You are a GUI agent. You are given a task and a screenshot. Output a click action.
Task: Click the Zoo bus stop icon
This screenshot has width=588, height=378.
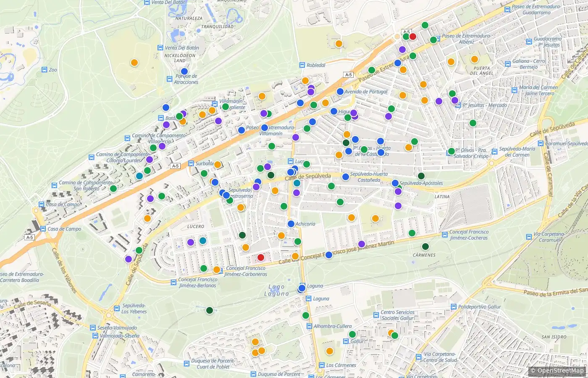44,70
